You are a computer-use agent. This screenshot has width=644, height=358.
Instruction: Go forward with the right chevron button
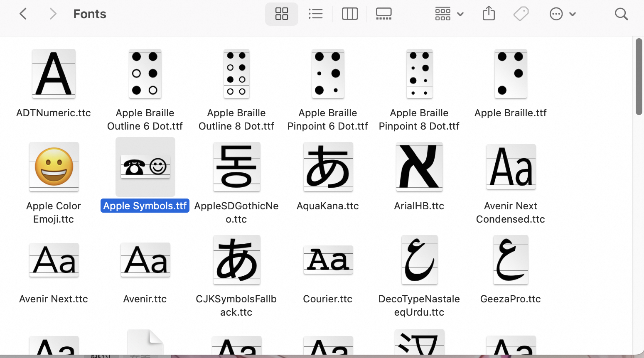pyautogui.click(x=53, y=14)
